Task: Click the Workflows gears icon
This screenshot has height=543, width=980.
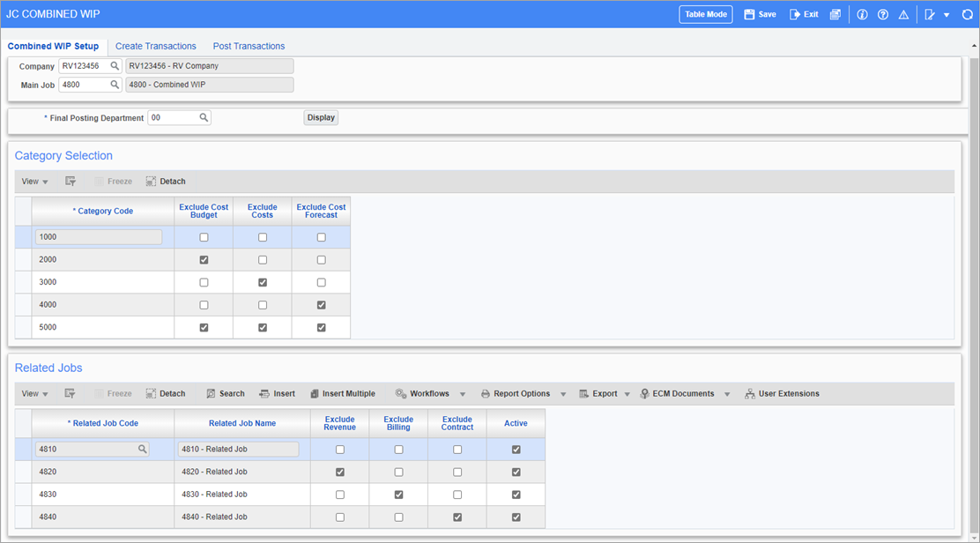Action: tap(401, 394)
